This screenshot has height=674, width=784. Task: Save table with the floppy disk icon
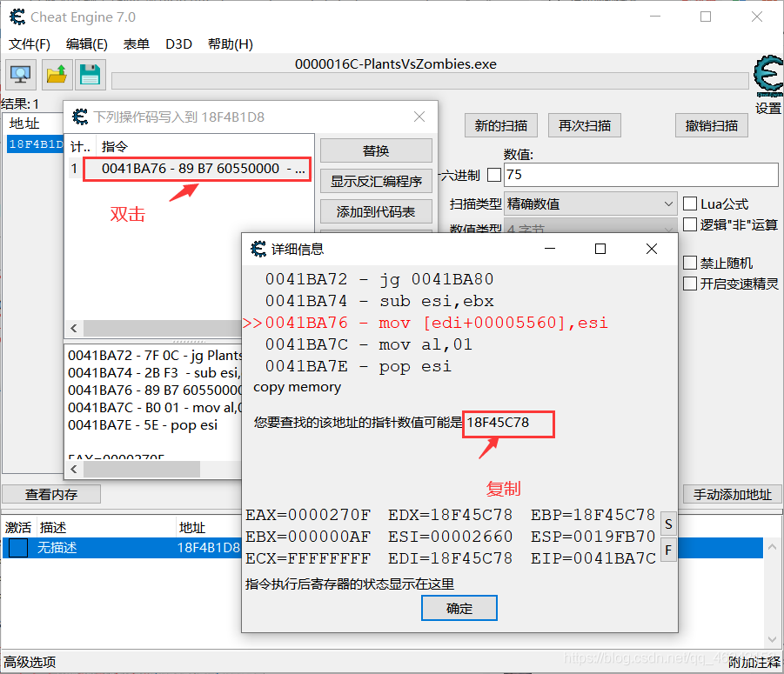coord(90,75)
